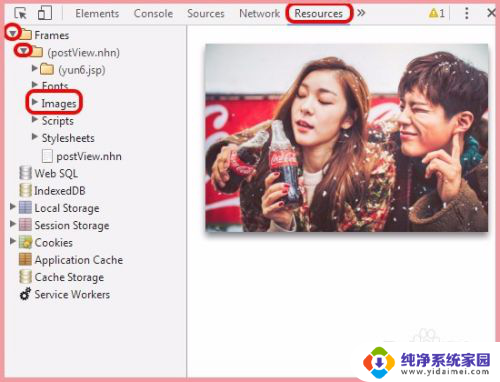This screenshot has height=382, width=500.
Task: Select the (yun6.jsp) frame label
Action: point(82,70)
